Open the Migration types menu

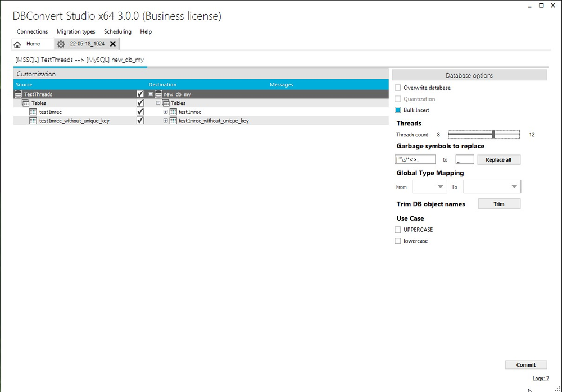point(75,31)
